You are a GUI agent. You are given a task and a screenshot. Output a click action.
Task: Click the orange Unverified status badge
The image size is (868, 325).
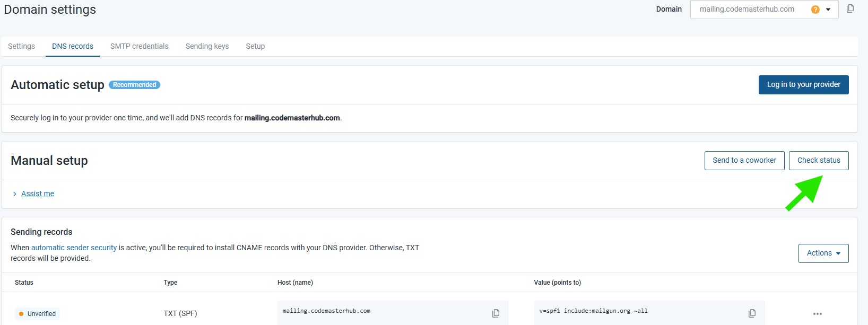37,314
